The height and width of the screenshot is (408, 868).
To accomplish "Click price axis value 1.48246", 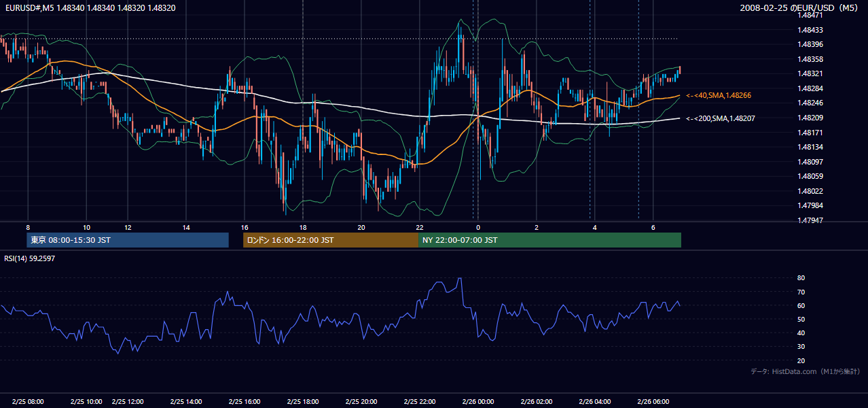I will (x=810, y=103).
